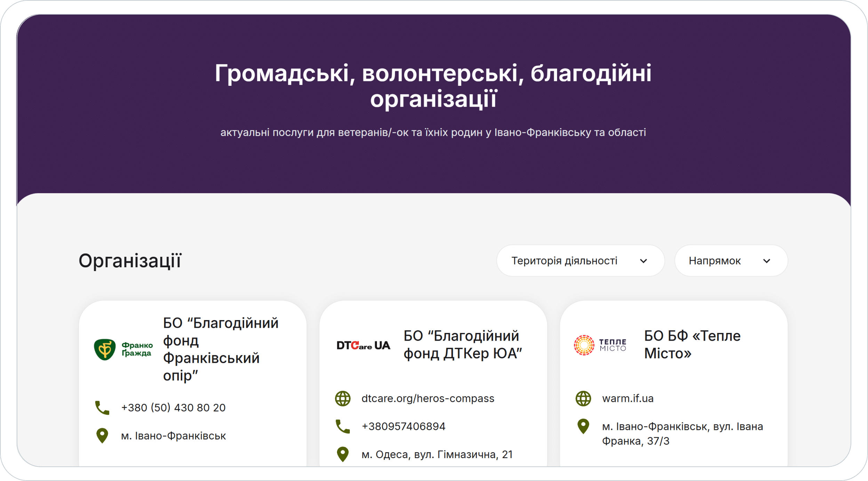This screenshot has width=868, height=481.
Task: Click the chevron in the Напрямок filter
Action: click(766, 261)
